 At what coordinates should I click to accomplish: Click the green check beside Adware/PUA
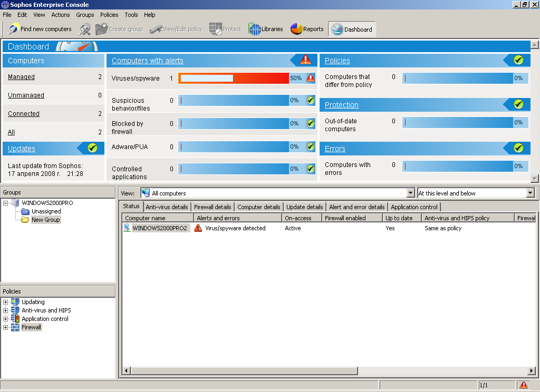coord(310,146)
